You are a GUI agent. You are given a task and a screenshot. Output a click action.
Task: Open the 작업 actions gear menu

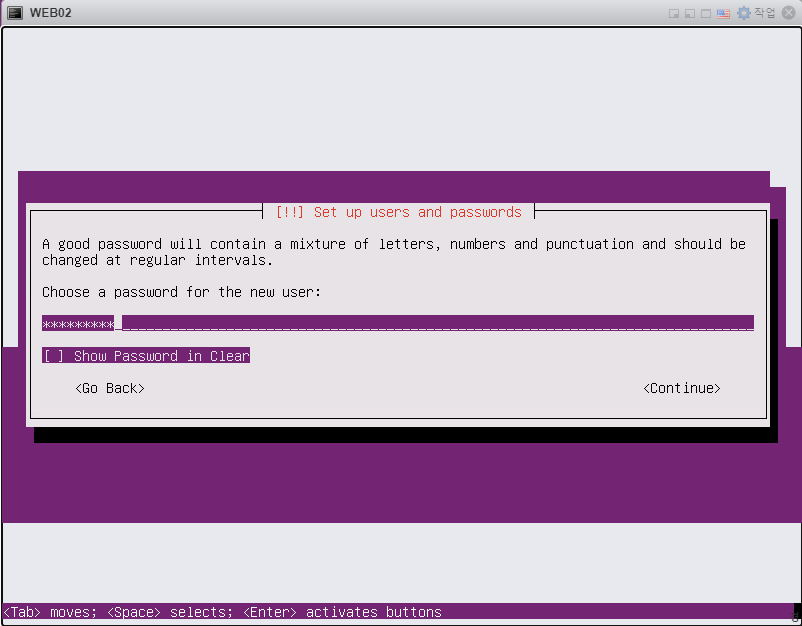coord(755,13)
